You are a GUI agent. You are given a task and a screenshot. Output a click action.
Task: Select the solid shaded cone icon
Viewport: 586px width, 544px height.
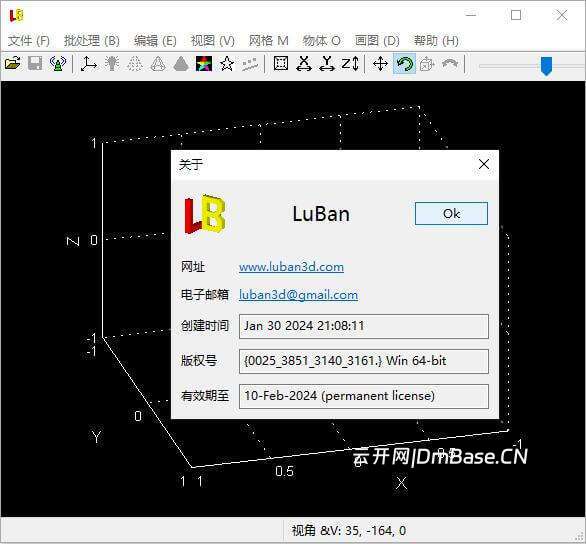click(181, 64)
